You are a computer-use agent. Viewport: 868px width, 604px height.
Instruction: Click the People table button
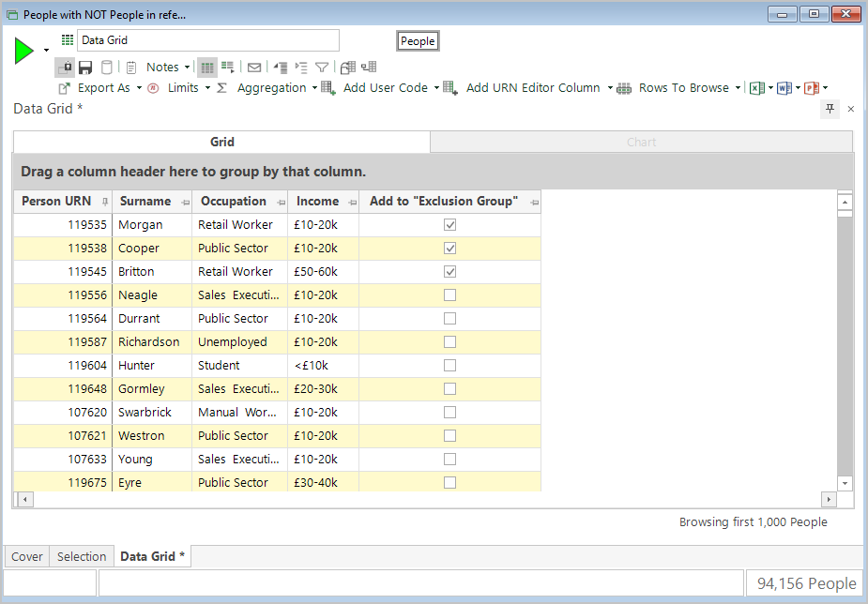point(418,41)
